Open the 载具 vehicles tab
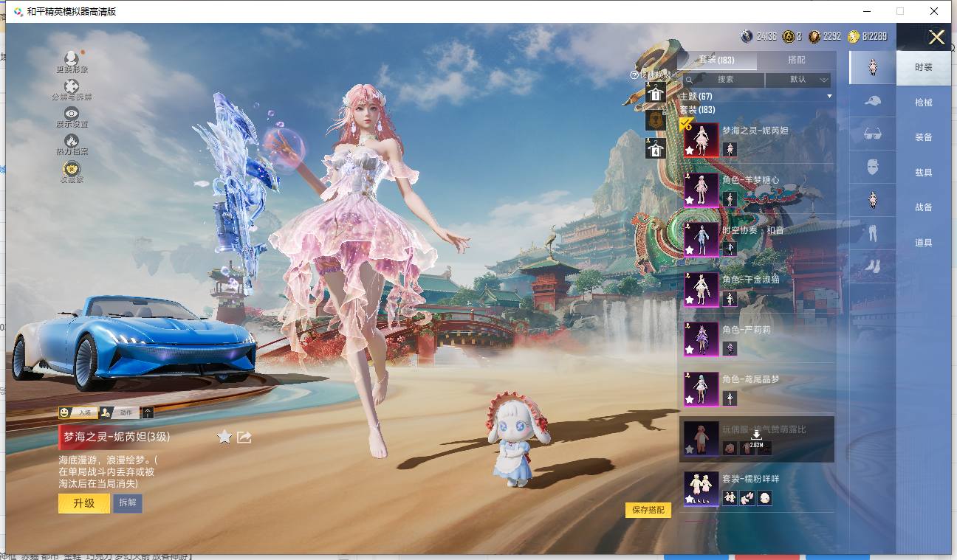 [x=924, y=173]
